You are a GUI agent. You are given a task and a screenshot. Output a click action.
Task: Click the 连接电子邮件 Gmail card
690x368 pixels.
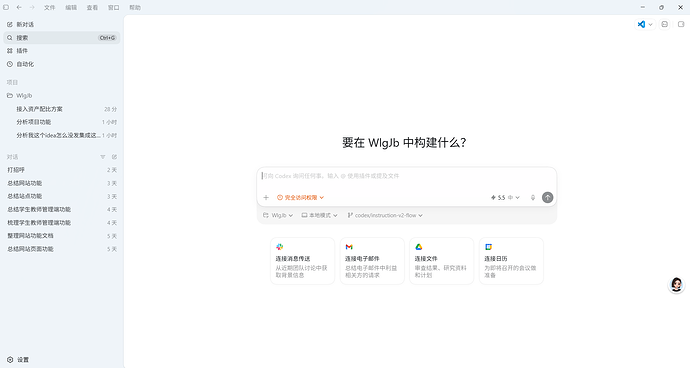(372, 261)
